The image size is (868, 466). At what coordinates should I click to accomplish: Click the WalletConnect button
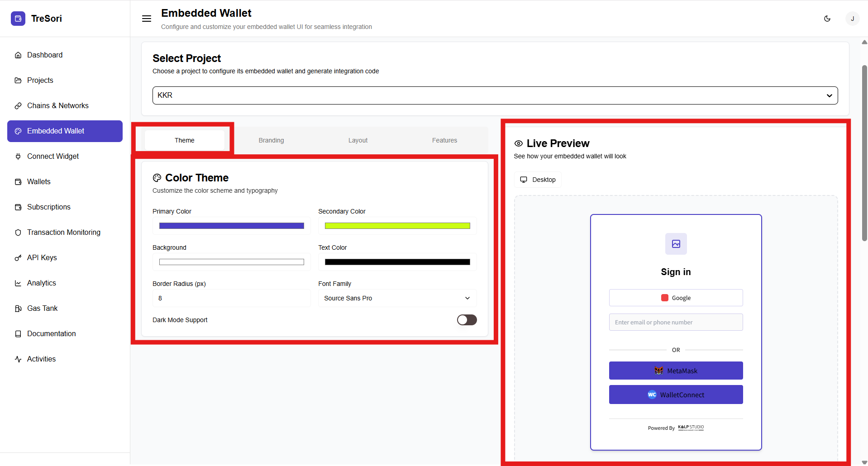pos(676,395)
